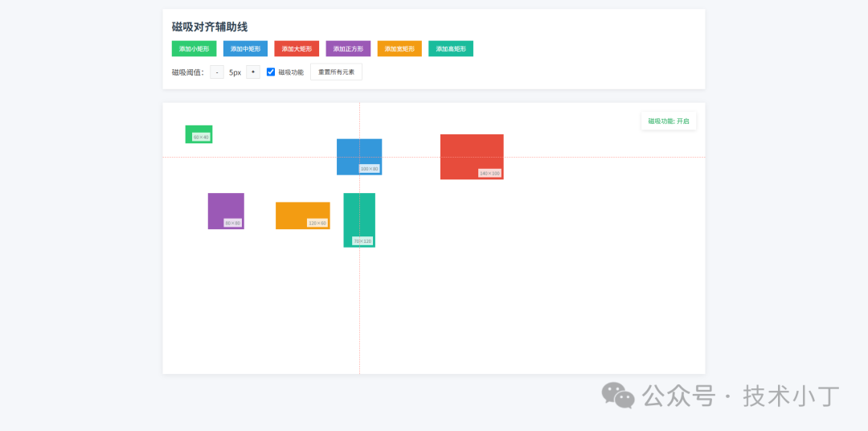Click the teal 添加高矩形 button
The width and height of the screenshot is (868, 431).
tap(450, 49)
